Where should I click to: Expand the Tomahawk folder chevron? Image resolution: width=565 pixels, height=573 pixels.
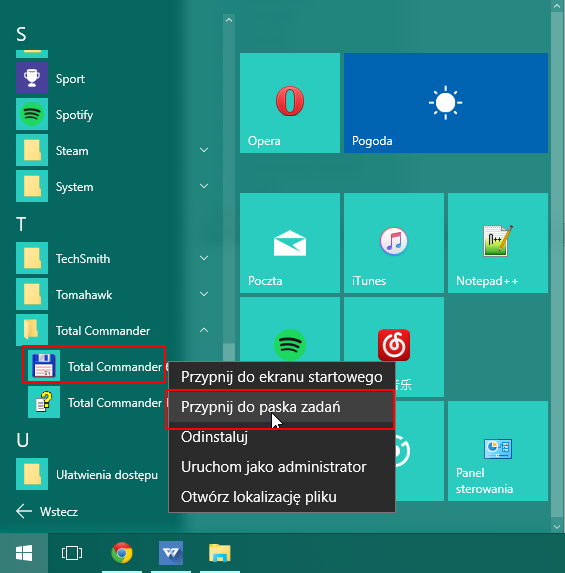[204, 293]
